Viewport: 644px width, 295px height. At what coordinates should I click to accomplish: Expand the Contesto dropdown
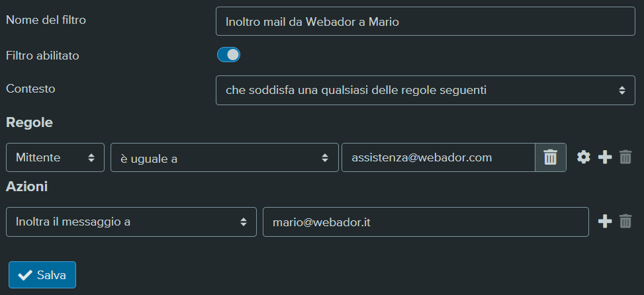(425, 90)
